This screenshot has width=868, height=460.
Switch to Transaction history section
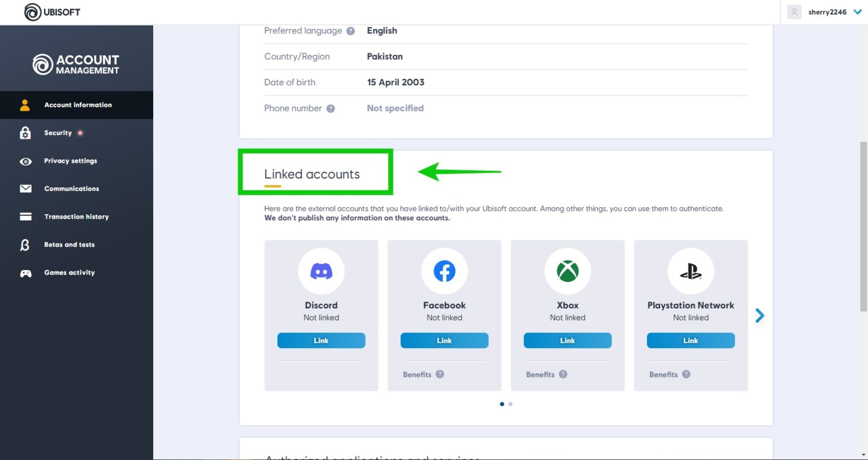tap(76, 216)
